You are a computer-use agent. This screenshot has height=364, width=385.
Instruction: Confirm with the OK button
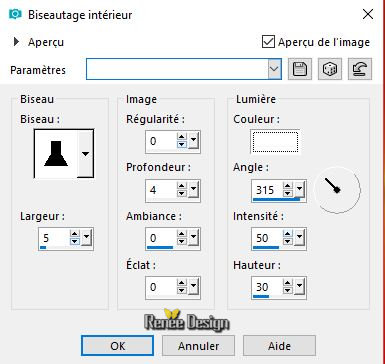[x=117, y=346]
